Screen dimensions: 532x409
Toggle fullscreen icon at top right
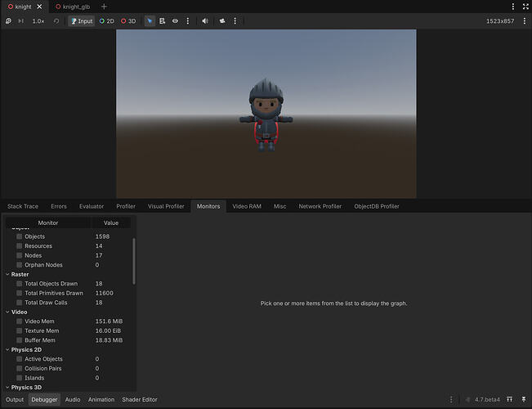coord(525,7)
